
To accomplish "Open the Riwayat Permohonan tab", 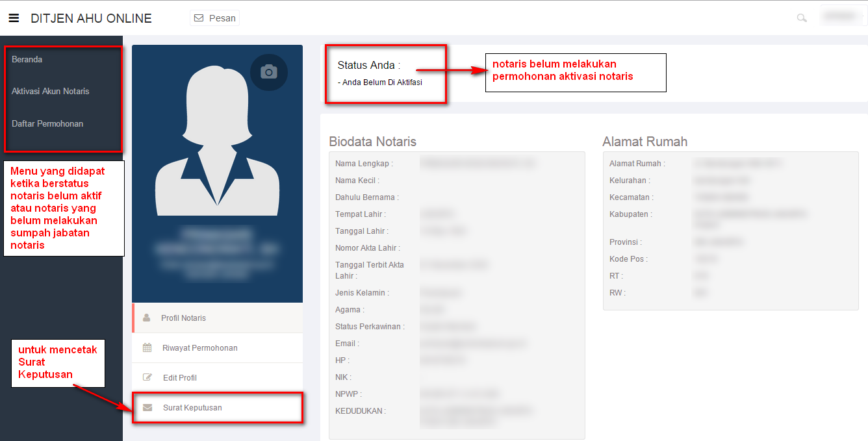I will click(200, 348).
